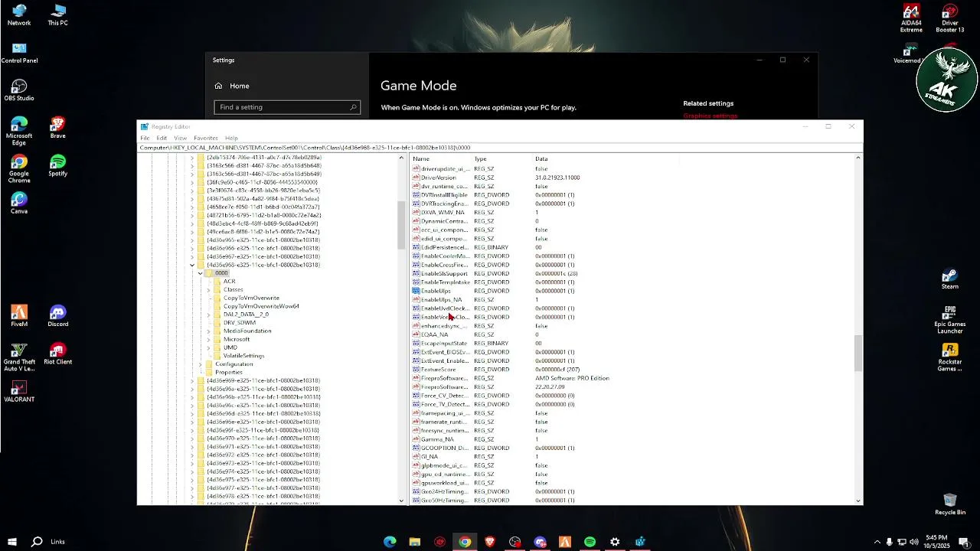Select the OBS Studio desktop icon
Image resolution: width=980 pixels, height=551 pixels.
(19, 90)
